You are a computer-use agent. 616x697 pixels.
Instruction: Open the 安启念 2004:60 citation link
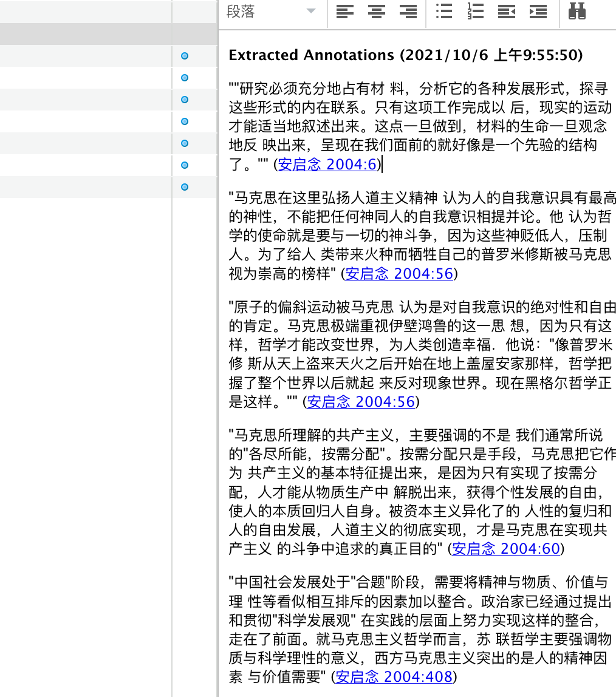505,548
